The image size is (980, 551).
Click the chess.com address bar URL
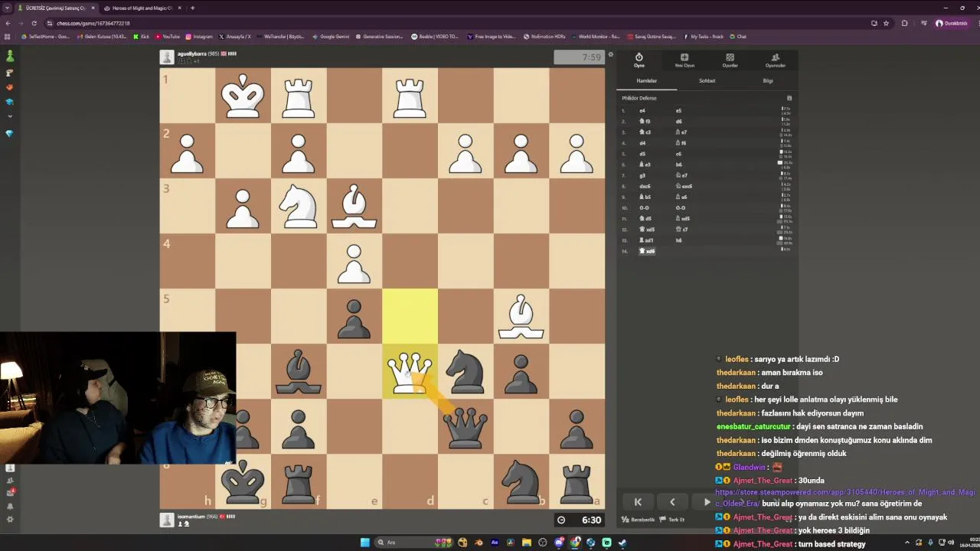tap(93, 23)
